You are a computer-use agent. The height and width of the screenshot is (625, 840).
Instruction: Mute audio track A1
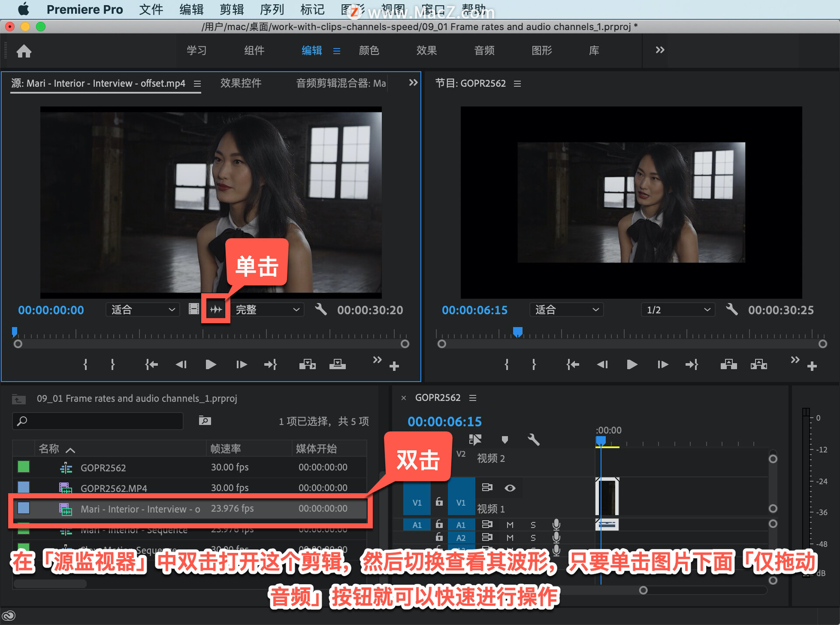pos(510,524)
